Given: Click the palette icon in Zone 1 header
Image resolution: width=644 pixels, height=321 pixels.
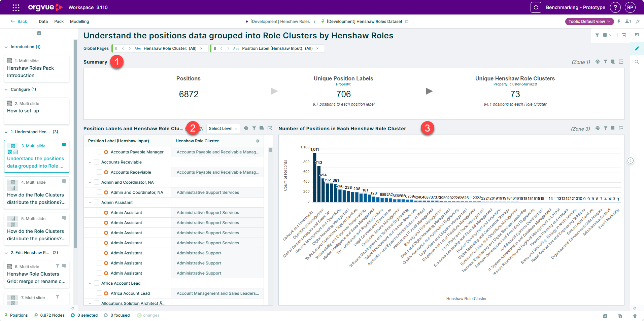Looking at the screenshot, I should pos(598,62).
